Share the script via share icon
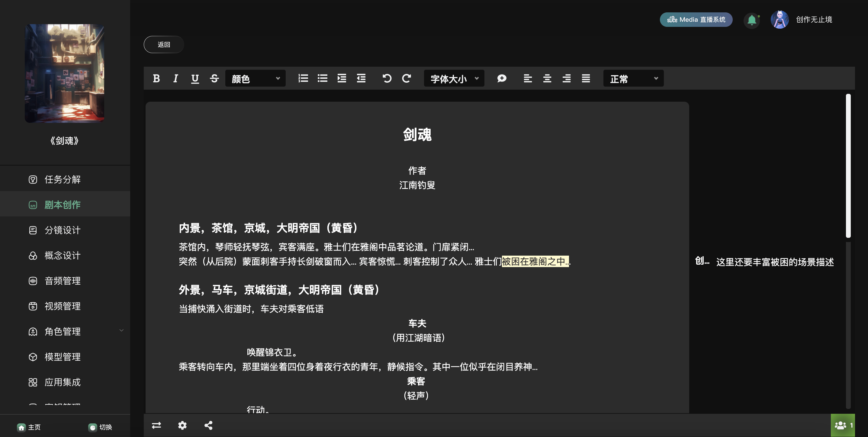Viewport: 868px width, 437px height. tap(209, 426)
